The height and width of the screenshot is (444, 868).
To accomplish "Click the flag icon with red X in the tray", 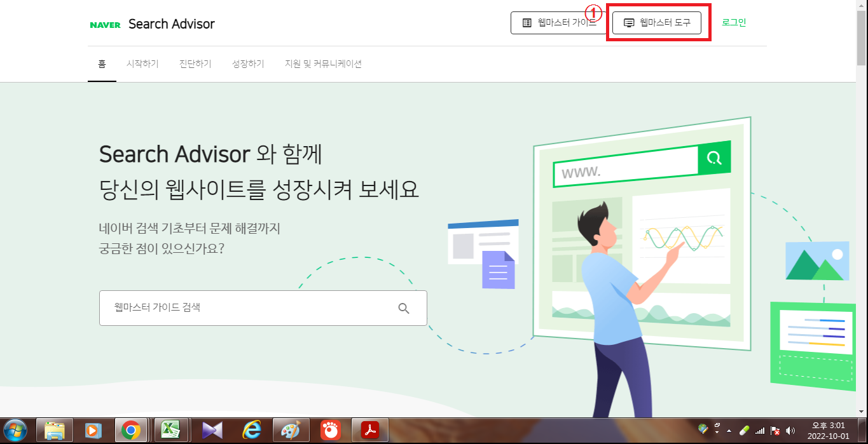I will (775, 430).
